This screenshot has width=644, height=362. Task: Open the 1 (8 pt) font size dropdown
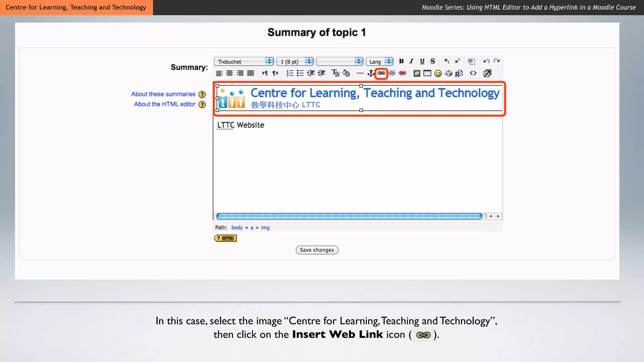point(295,61)
